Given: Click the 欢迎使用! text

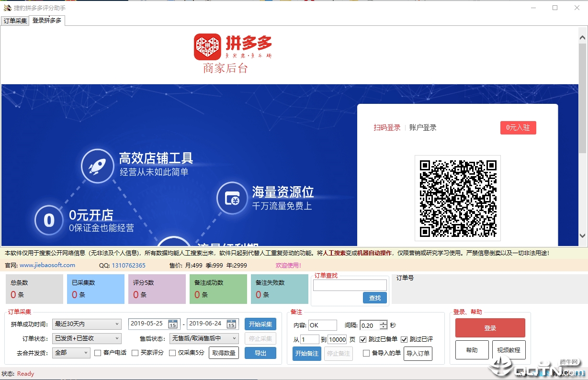Looking at the screenshot, I should pyautogui.click(x=288, y=265).
